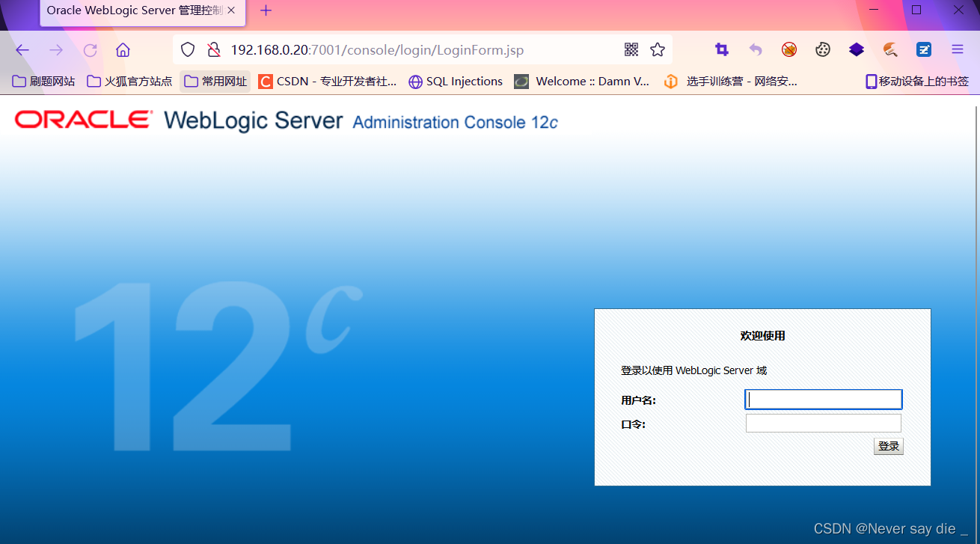Click the insecure connection padlock icon
980x544 pixels.
coord(214,49)
